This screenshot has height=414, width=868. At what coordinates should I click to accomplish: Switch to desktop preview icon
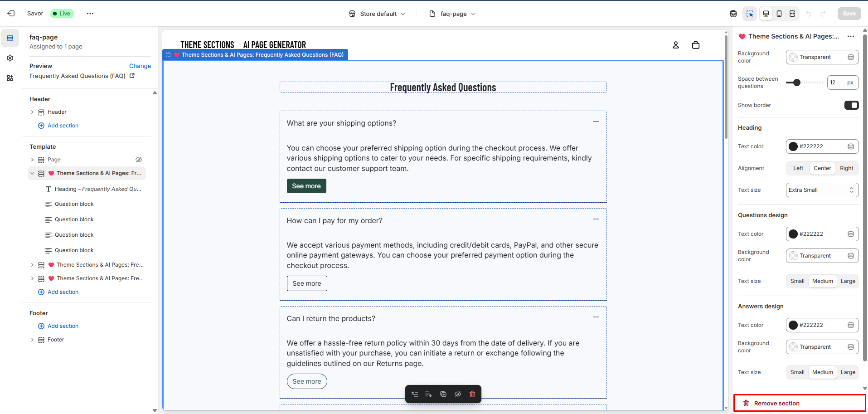(x=766, y=14)
